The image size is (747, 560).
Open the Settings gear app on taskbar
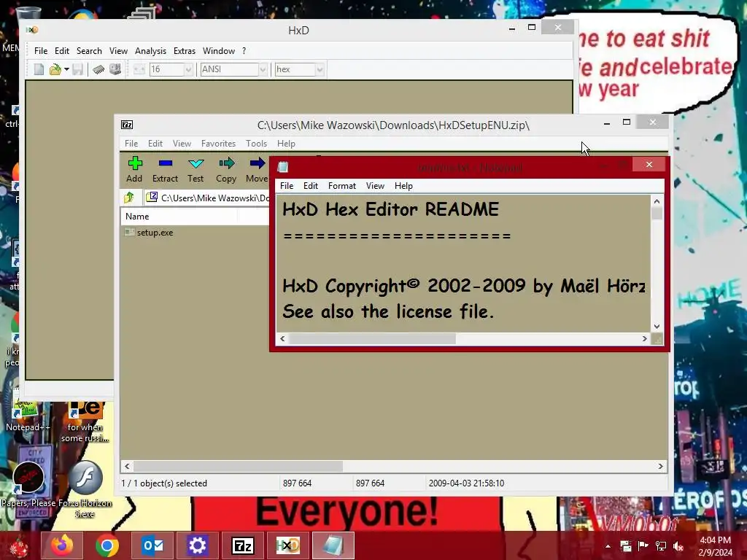click(197, 545)
